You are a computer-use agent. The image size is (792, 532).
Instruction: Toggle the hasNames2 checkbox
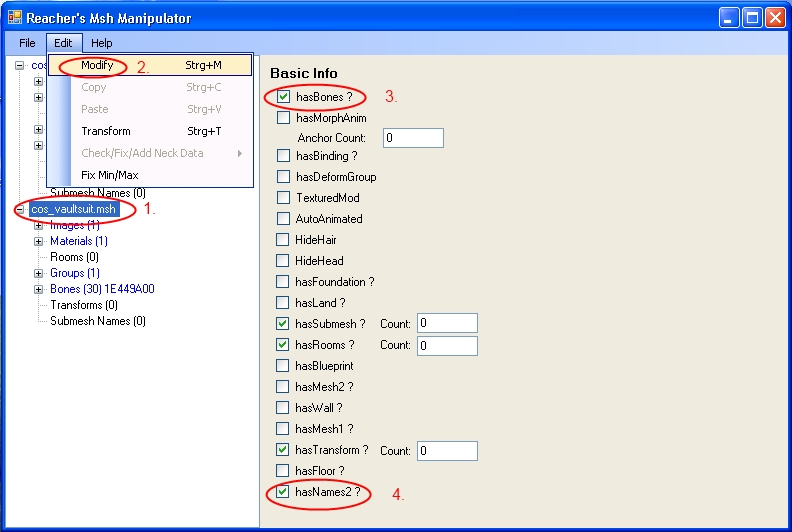284,492
